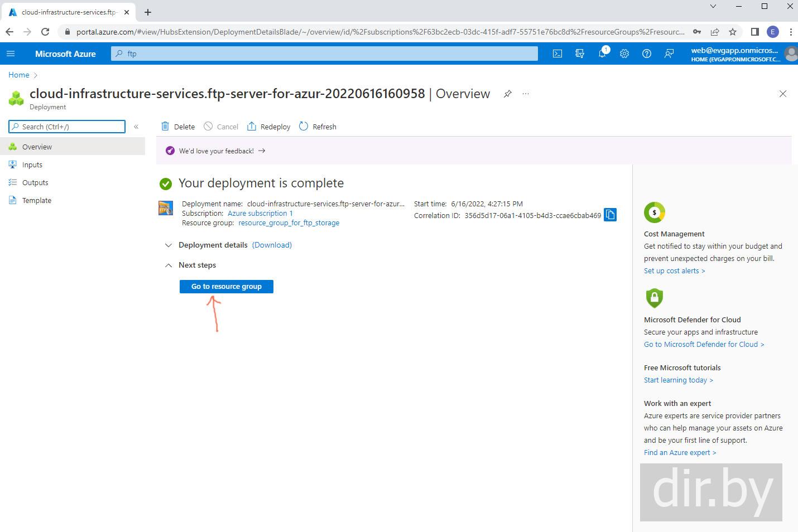
Task: Open the notifications bell
Action: pos(602,54)
